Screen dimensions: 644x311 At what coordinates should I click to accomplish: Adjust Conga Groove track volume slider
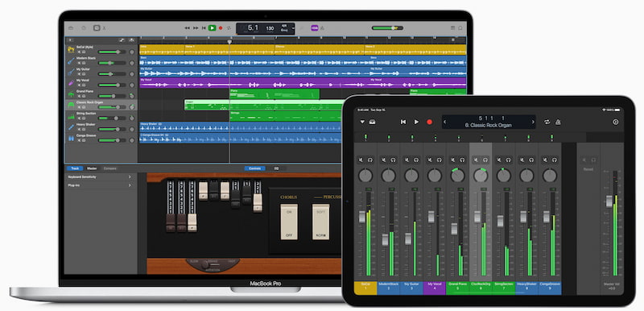pyautogui.click(x=112, y=140)
